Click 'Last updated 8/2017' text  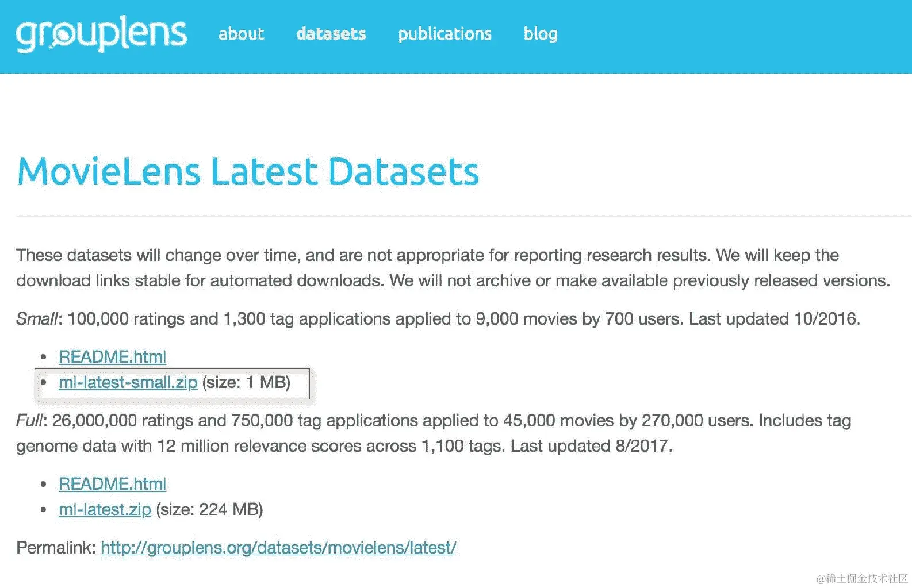pos(591,446)
